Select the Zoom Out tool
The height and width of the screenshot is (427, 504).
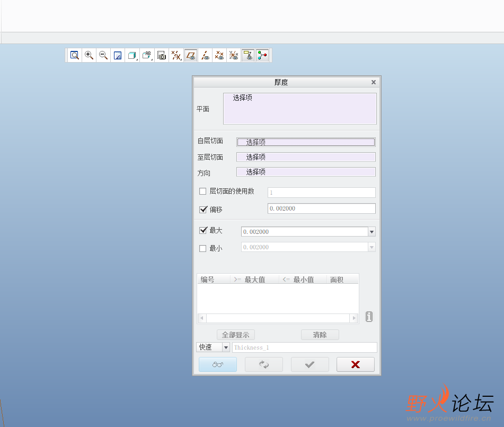coord(103,55)
